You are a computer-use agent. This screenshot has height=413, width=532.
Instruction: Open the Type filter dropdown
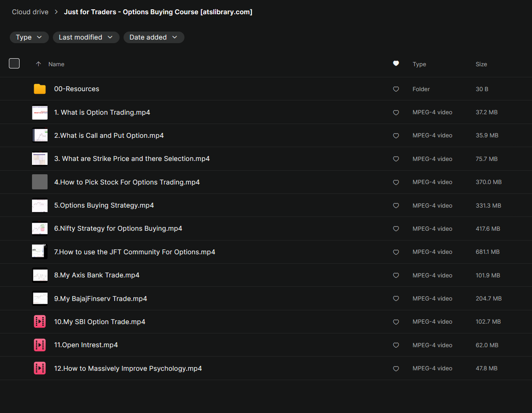pyautogui.click(x=29, y=37)
